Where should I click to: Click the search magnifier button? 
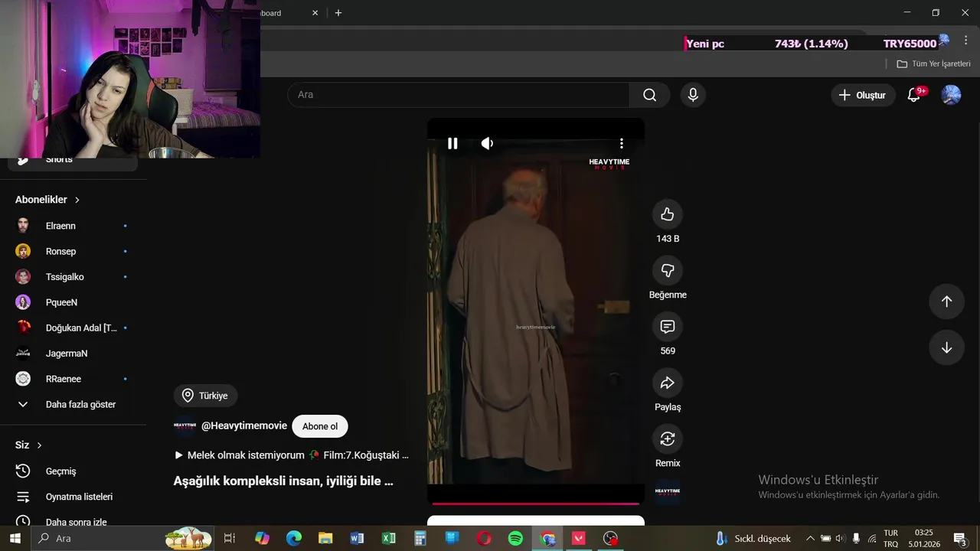point(649,95)
